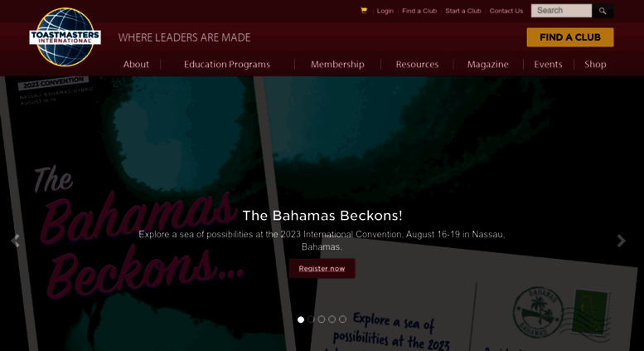Click the search magnifier icon

tap(603, 11)
